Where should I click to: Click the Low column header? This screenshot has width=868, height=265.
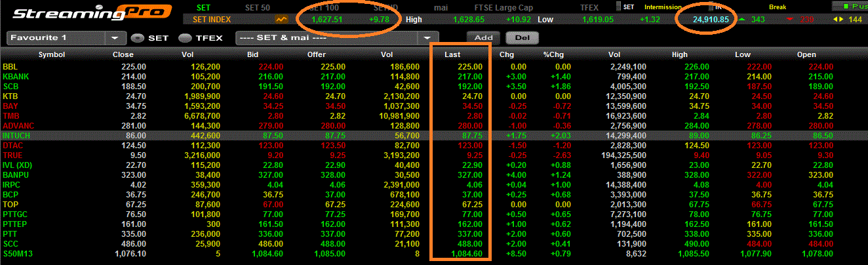tap(743, 55)
